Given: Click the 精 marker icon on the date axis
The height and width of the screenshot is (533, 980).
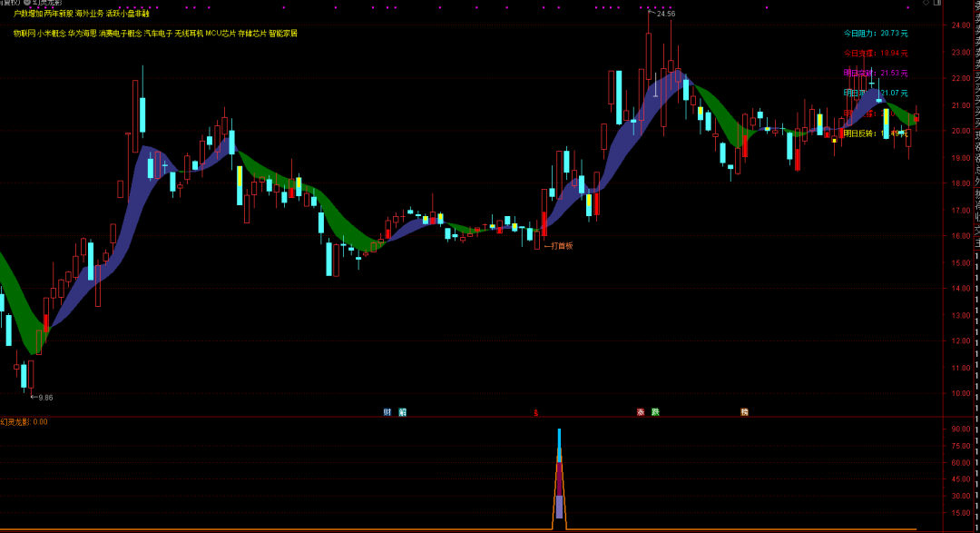Looking at the screenshot, I should (744, 411).
